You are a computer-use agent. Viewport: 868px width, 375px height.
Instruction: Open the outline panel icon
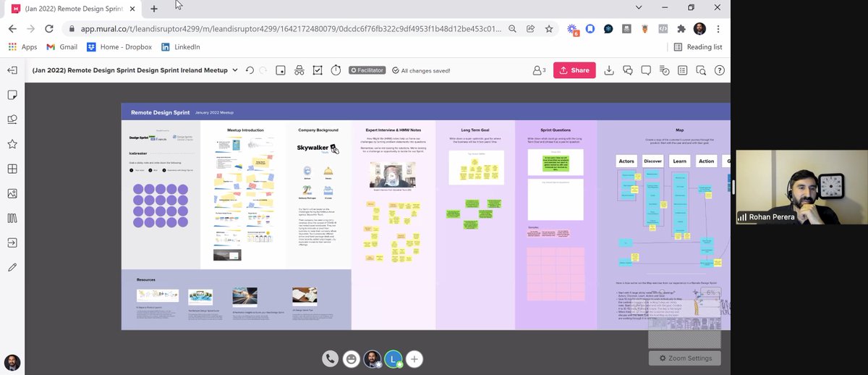click(x=683, y=70)
